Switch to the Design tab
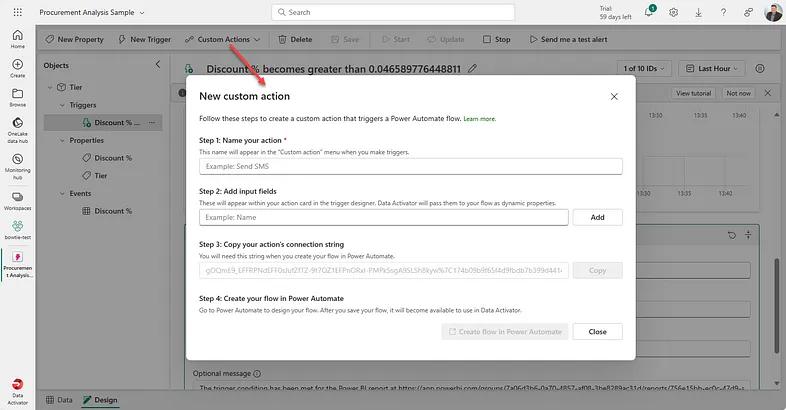The image size is (786, 410). [x=100, y=400]
